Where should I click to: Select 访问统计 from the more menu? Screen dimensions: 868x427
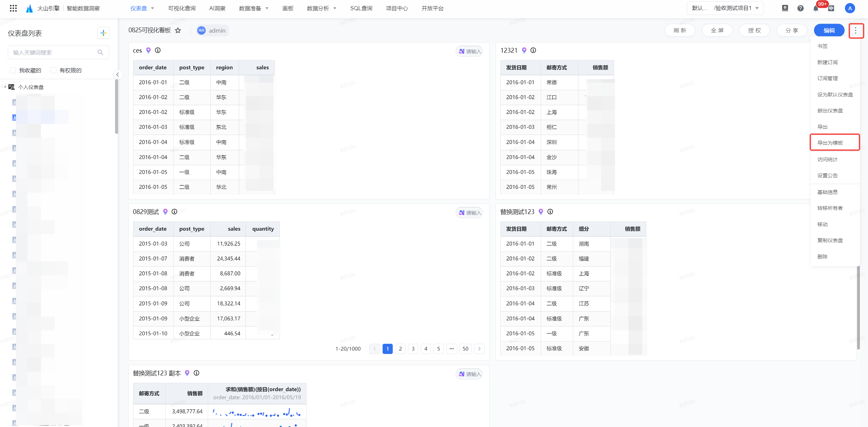click(835, 159)
